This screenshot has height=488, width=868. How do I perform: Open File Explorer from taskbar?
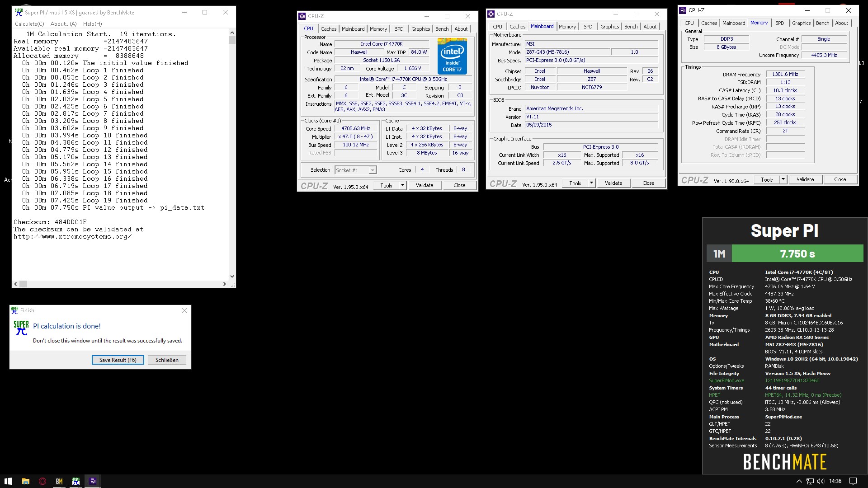pyautogui.click(x=26, y=481)
